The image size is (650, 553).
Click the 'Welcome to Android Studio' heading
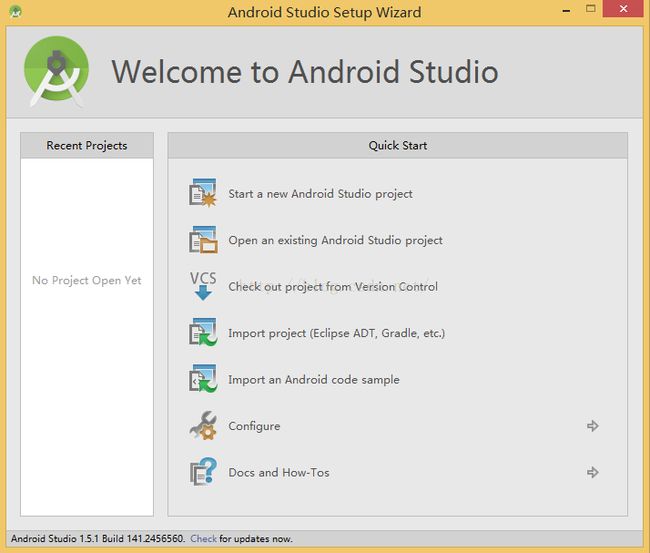[x=305, y=72]
